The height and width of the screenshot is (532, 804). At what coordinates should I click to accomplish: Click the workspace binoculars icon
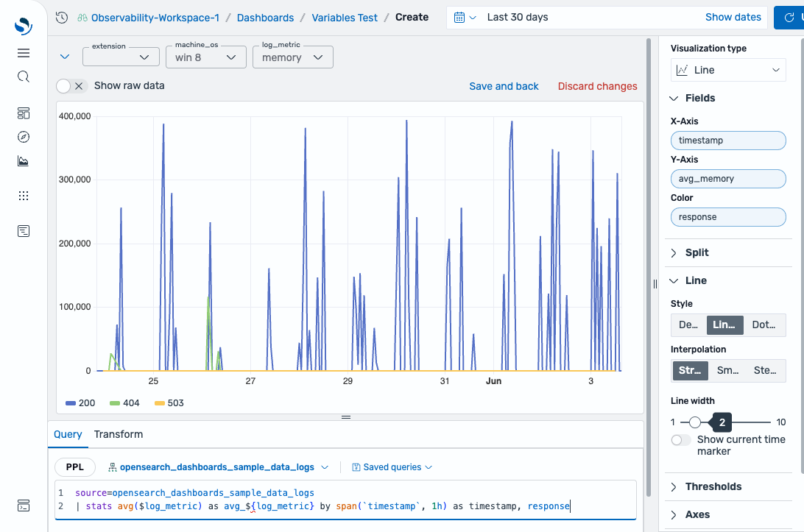click(x=82, y=18)
